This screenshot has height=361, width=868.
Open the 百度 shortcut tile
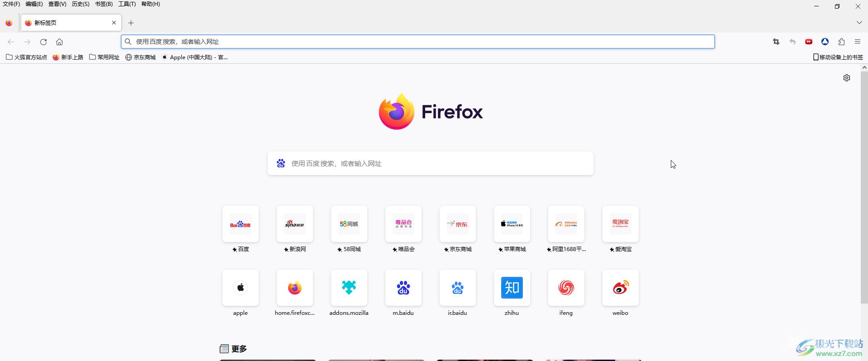tap(241, 224)
